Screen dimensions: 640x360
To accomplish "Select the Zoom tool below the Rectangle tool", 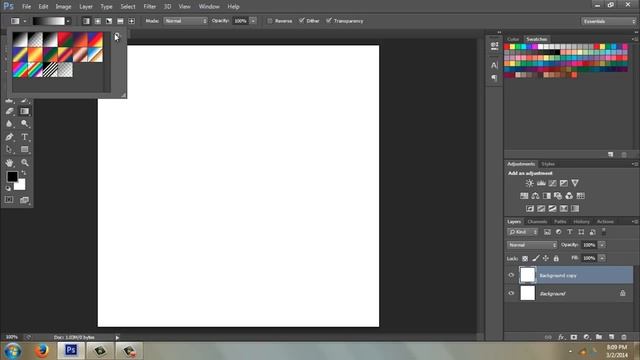I will tap(24, 162).
